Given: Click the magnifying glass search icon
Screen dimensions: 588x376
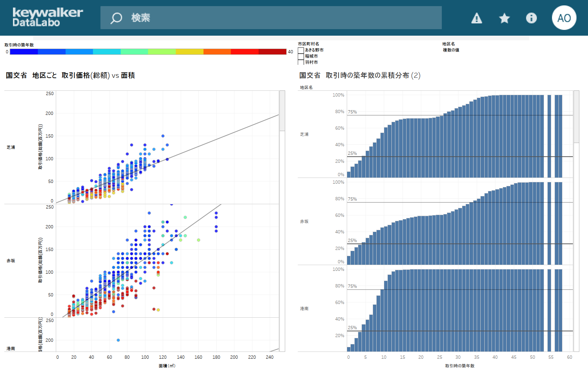Looking at the screenshot, I should pyautogui.click(x=116, y=18).
